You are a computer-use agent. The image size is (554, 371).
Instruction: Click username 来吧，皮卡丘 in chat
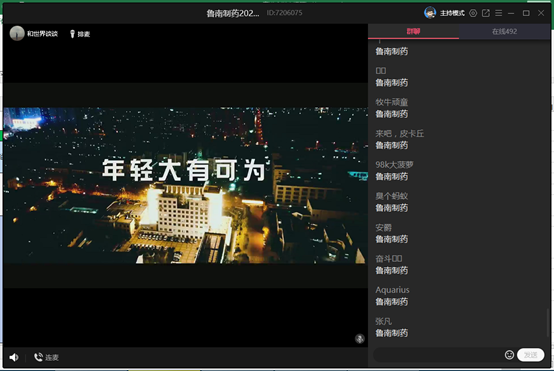coord(399,134)
